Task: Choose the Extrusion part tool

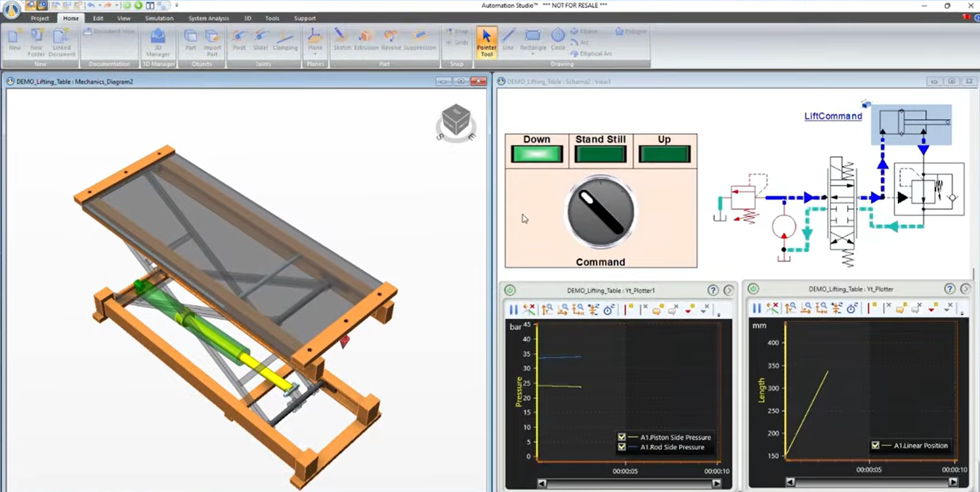Action: (366, 40)
